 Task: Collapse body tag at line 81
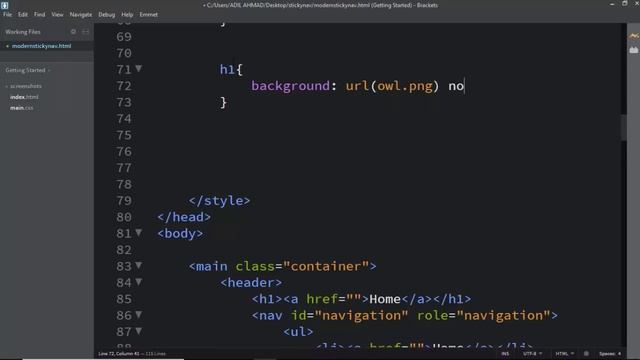tap(139, 233)
